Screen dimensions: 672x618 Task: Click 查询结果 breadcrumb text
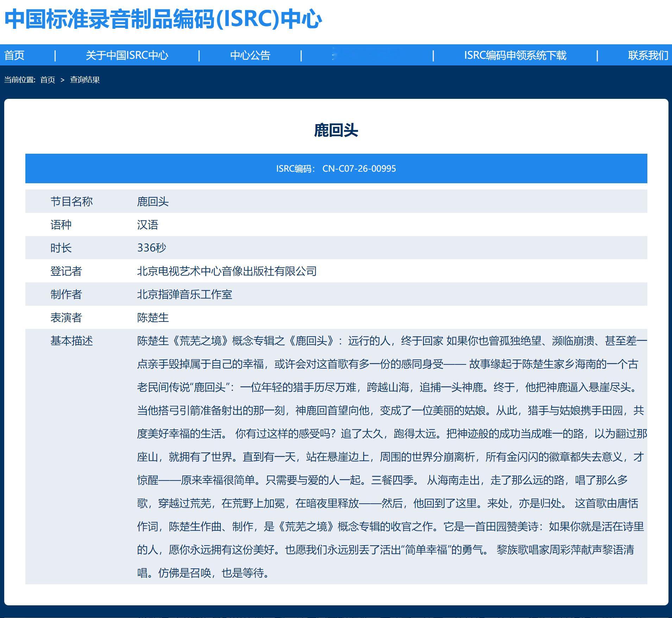pos(85,80)
